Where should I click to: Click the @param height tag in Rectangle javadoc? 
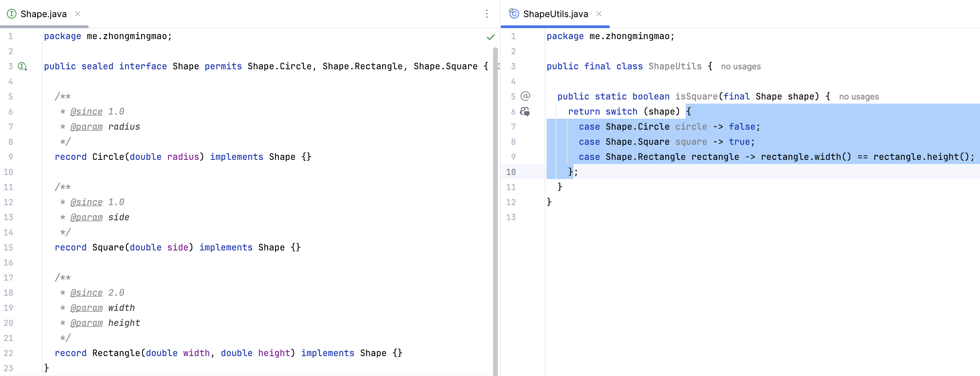coord(86,323)
